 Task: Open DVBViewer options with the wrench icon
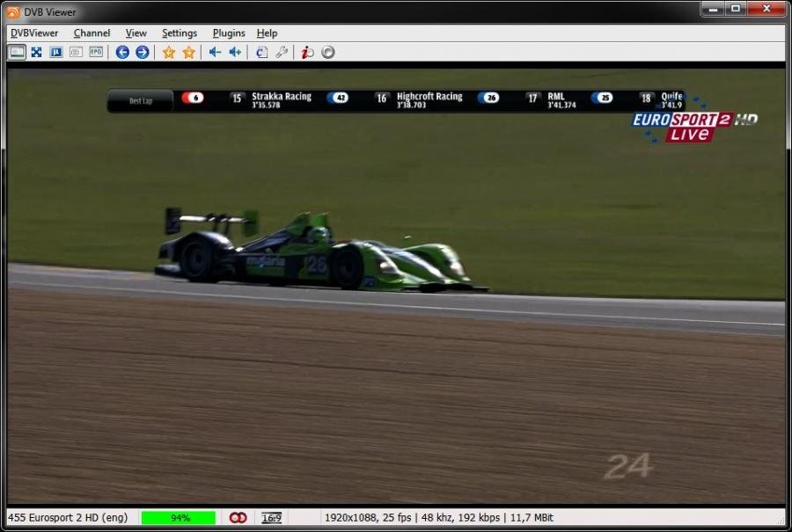[x=282, y=52]
